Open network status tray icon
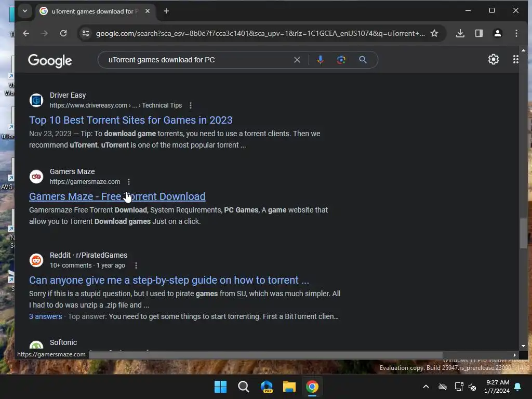The height and width of the screenshot is (399, 532). pyautogui.click(x=459, y=387)
